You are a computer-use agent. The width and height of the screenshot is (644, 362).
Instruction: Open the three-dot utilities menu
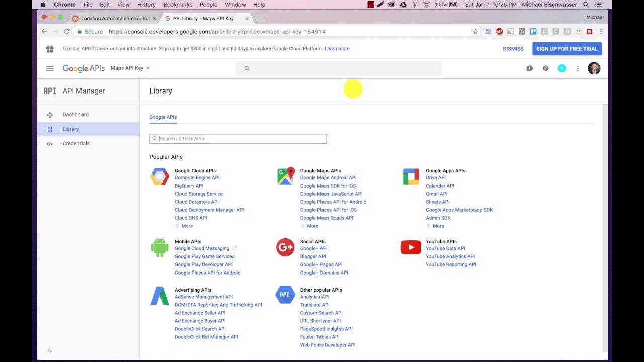click(x=578, y=68)
